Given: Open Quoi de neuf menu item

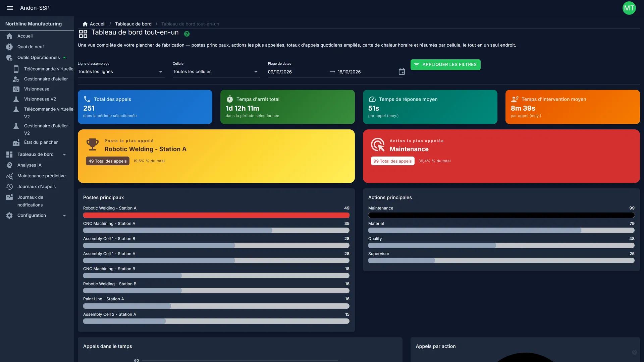Looking at the screenshot, I should [x=37, y=47].
